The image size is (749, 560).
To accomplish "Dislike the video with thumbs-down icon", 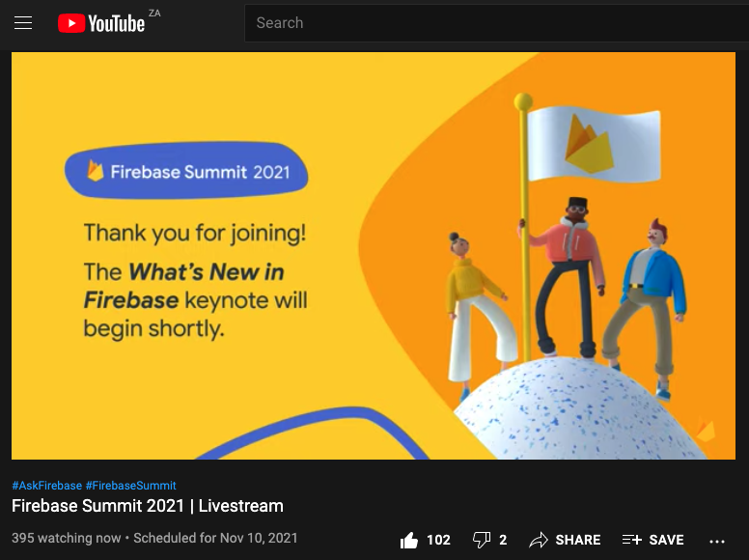I will click(482, 541).
